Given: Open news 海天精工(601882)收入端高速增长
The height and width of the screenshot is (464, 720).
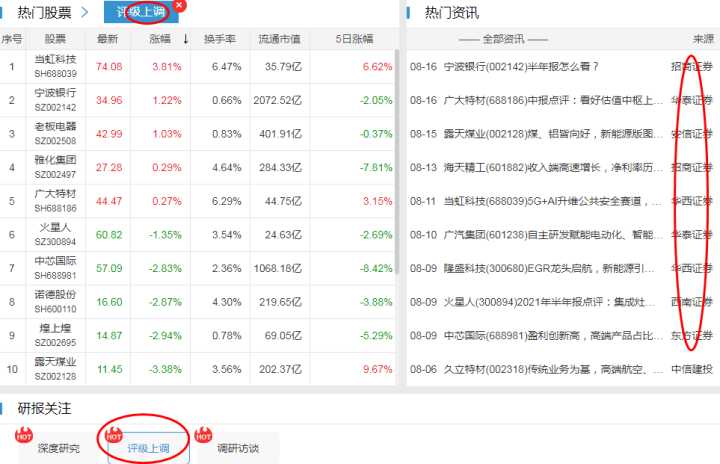Looking at the screenshot, I should coord(553,167).
